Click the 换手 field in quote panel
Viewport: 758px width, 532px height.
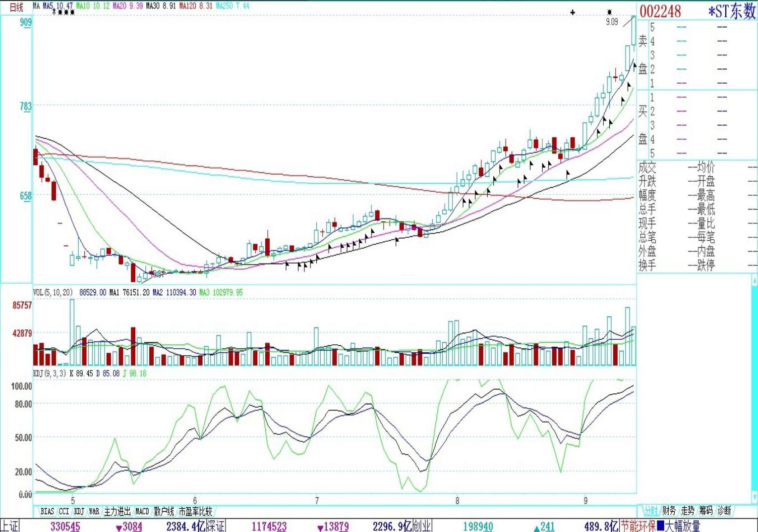[x=647, y=266]
